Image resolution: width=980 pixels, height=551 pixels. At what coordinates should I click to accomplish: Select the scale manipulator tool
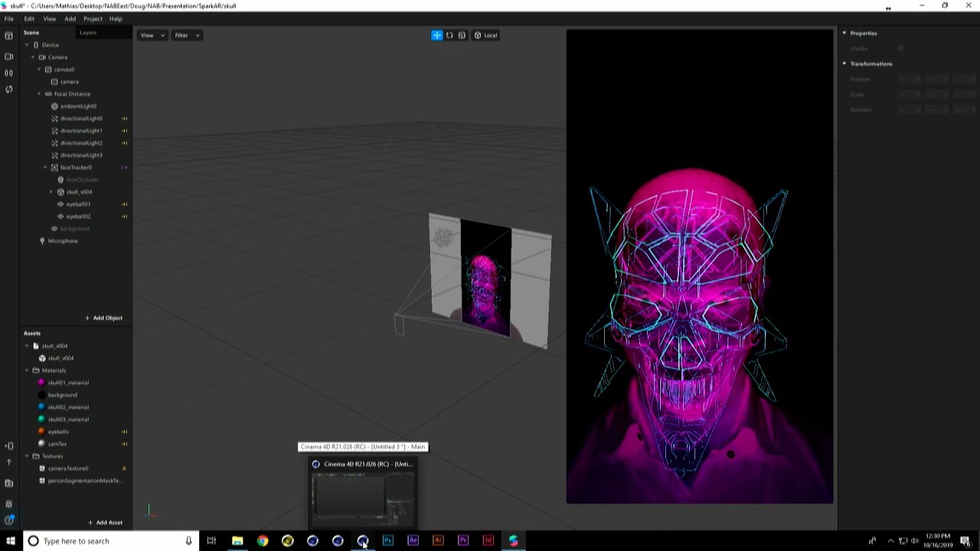462,35
